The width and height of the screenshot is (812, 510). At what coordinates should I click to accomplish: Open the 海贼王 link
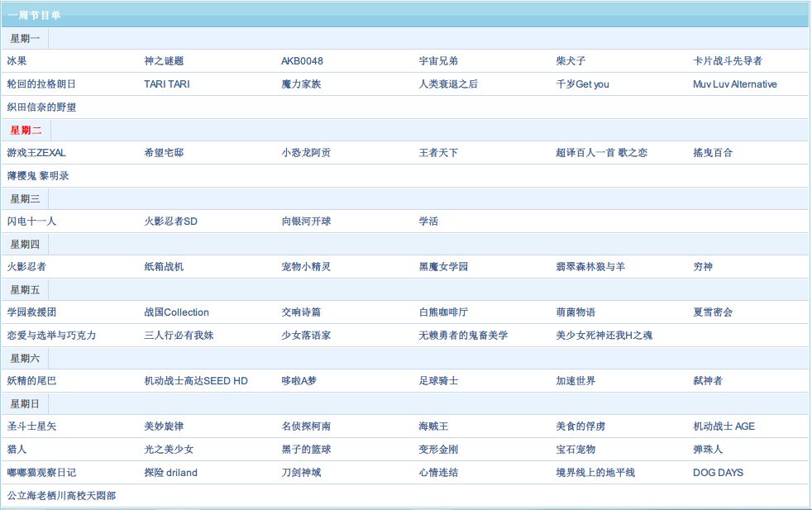[x=433, y=427]
